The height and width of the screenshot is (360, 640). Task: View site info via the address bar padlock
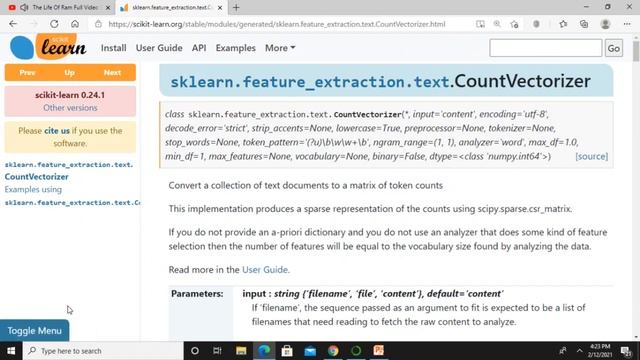98,24
